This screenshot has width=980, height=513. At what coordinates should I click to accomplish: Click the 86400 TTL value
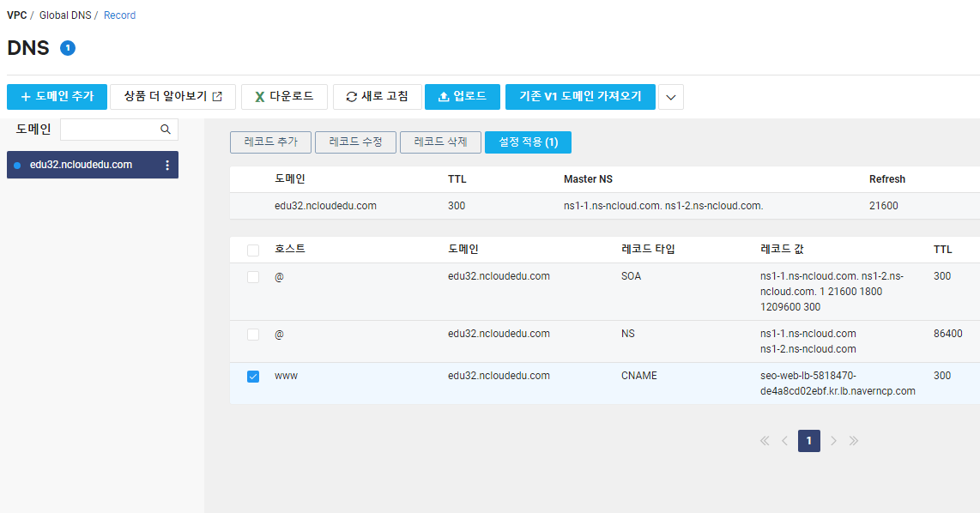pos(948,334)
